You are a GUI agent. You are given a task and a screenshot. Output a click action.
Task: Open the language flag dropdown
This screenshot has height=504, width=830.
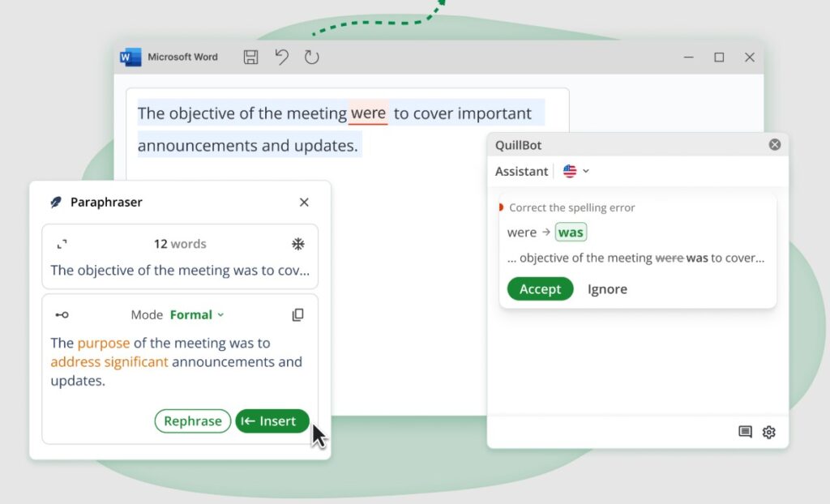576,171
